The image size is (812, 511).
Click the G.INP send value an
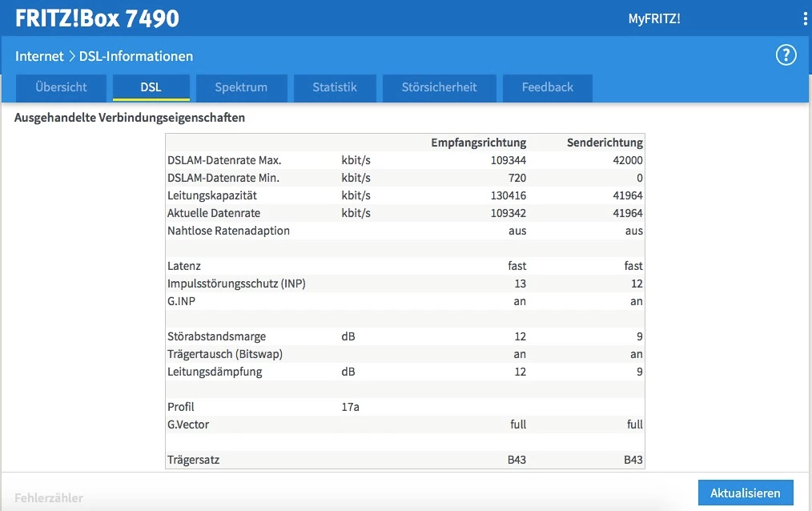[x=637, y=301]
